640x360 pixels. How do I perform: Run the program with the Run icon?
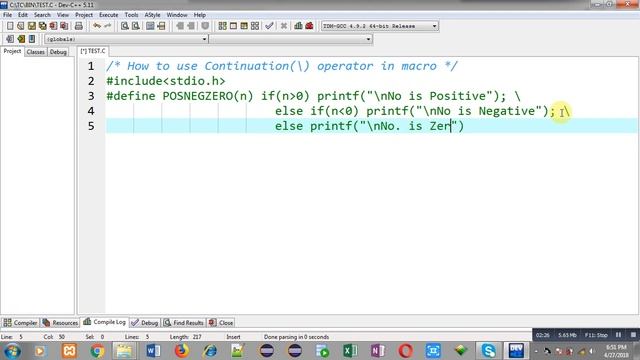click(x=233, y=26)
